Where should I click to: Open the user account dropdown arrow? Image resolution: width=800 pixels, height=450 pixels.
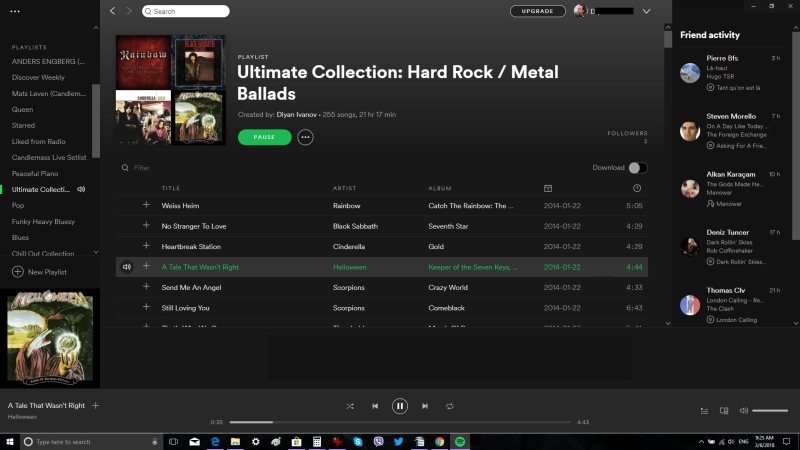click(646, 11)
